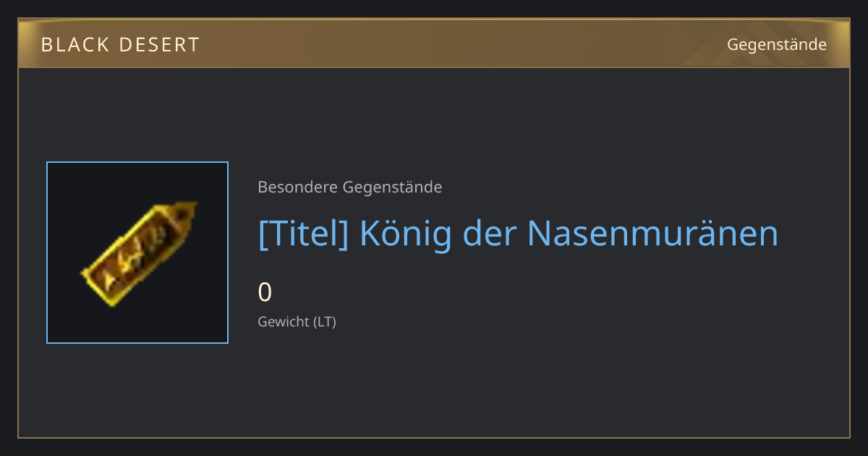Select the Gegenstände label in header
868x456 pixels.
[x=777, y=45]
